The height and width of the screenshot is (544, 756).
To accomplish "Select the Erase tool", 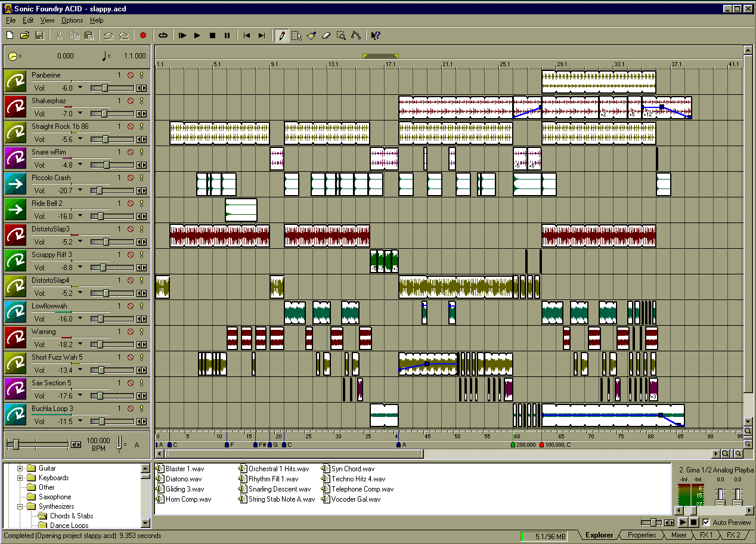I will click(326, 36).
